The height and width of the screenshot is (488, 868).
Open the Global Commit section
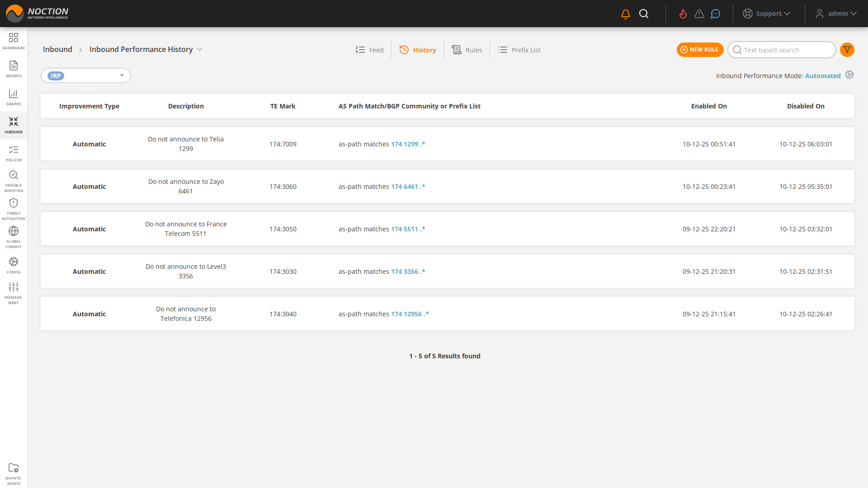pos(14,236)
